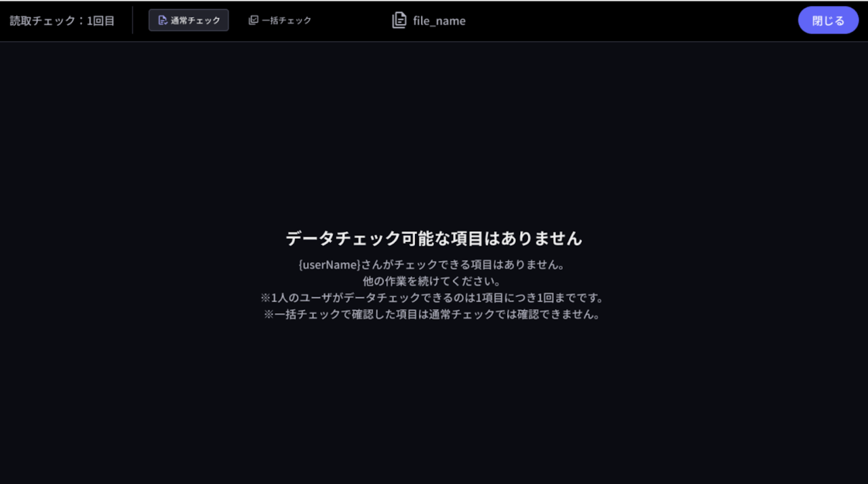Image resolution: width=868 pixels, height=484 pixels.
Task: Click the {userName} placeholder text
Action: click(x=329, y=265)
